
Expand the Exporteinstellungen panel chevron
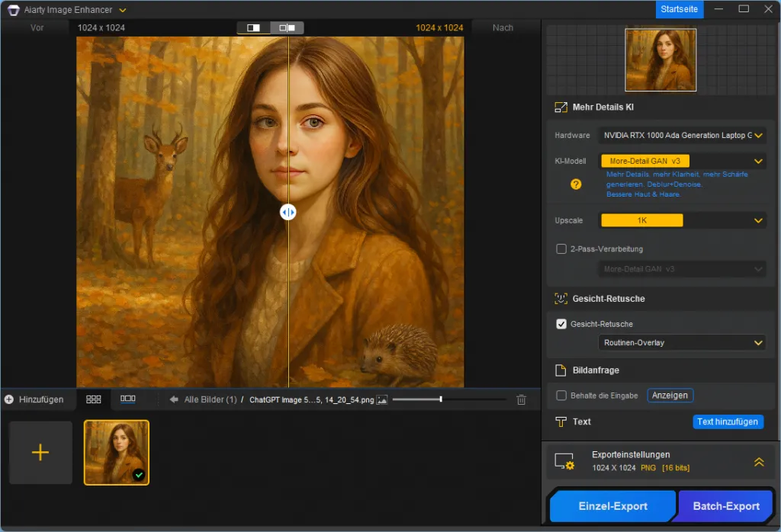(x=759, y=462)
